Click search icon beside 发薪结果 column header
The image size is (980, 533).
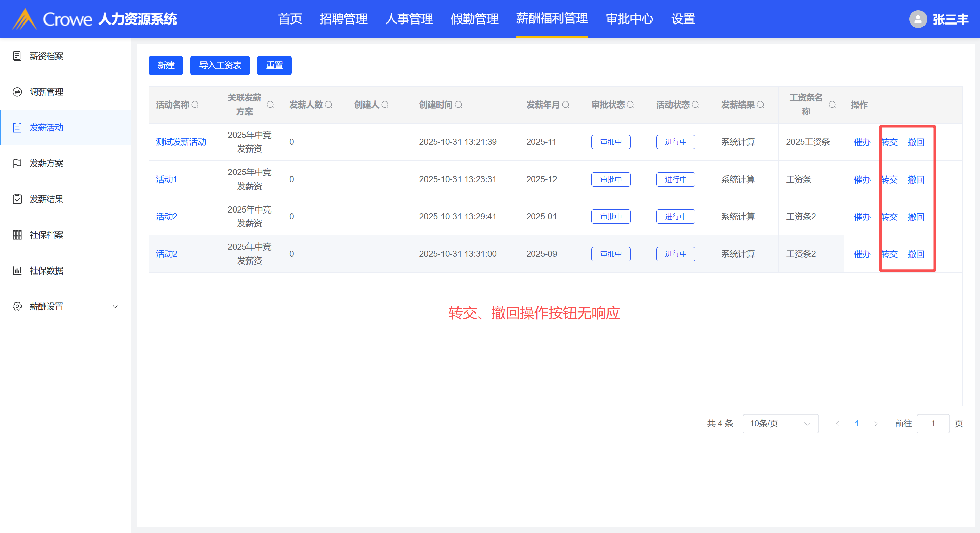760,105
